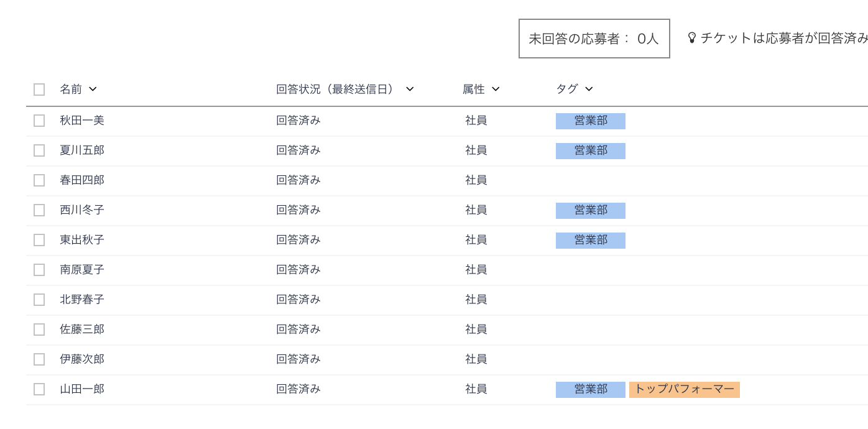Open applicant name 夏川五郎
Screen dimensions: 868x429
[82, 150]
